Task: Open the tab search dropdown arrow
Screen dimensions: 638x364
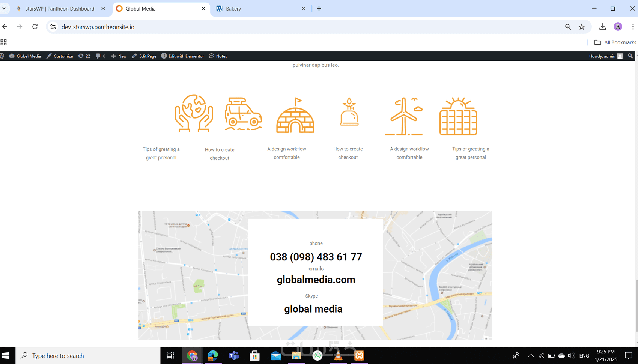Action: click(4, 8)
